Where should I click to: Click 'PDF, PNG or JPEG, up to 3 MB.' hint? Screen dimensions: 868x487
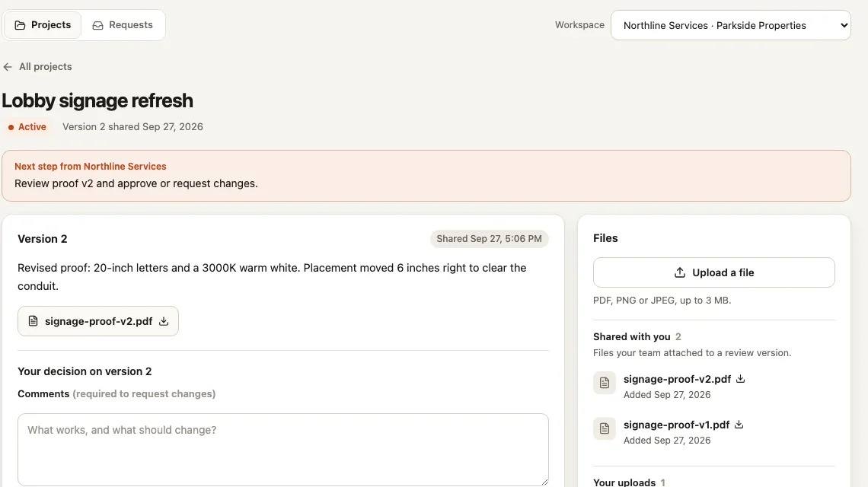point(662,301)
